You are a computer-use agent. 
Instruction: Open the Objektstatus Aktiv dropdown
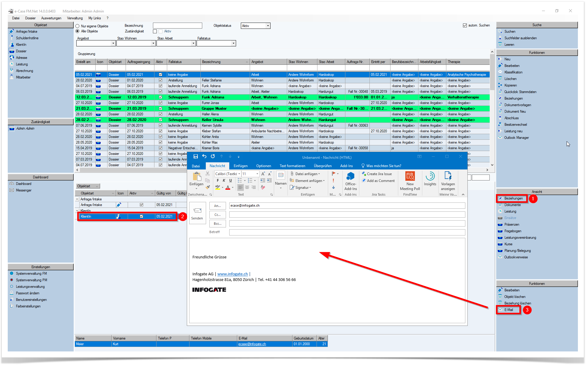pyautogui.click(x=268, y=26)
